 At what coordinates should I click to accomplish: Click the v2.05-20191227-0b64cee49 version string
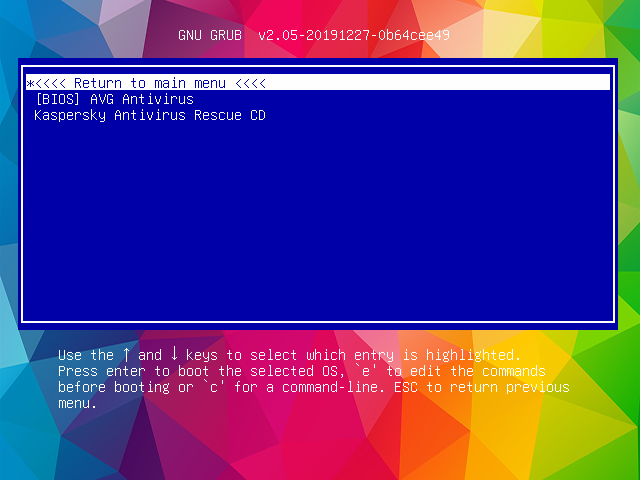coord(354,35)
